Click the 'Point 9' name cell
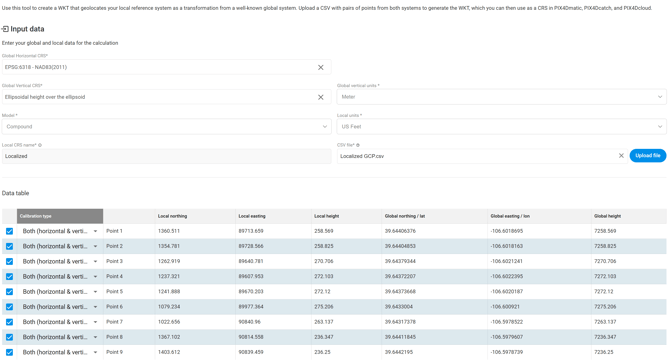This screenshot has height=362, width=670. pyautogui.click(x=115, y=353)
